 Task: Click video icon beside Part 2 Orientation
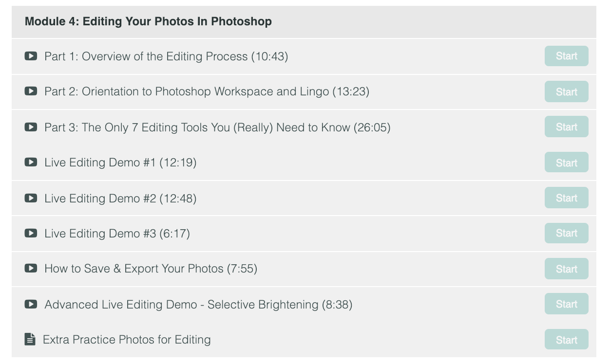point(31,91)
